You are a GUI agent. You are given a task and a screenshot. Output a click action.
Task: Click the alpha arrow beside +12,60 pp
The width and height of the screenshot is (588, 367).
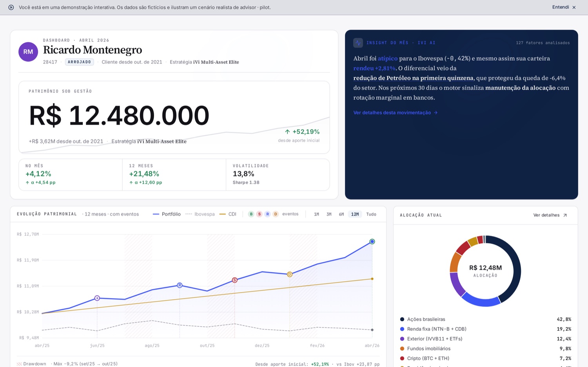coord(131,183)
